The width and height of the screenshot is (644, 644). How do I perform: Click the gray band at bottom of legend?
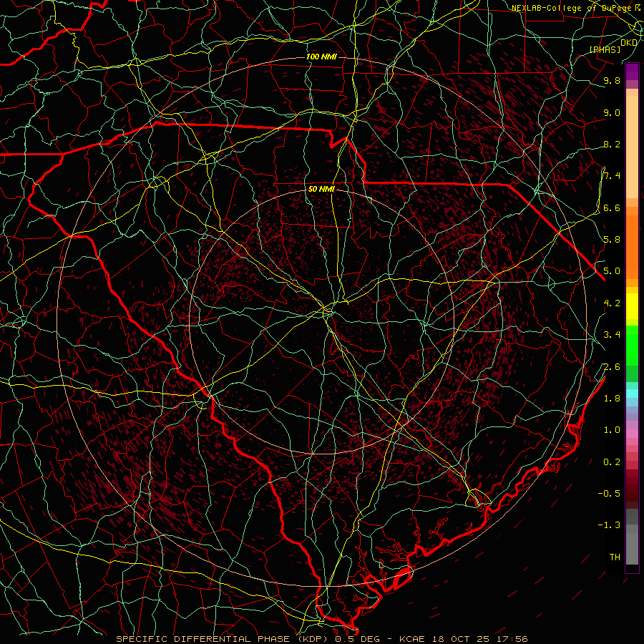632,545
